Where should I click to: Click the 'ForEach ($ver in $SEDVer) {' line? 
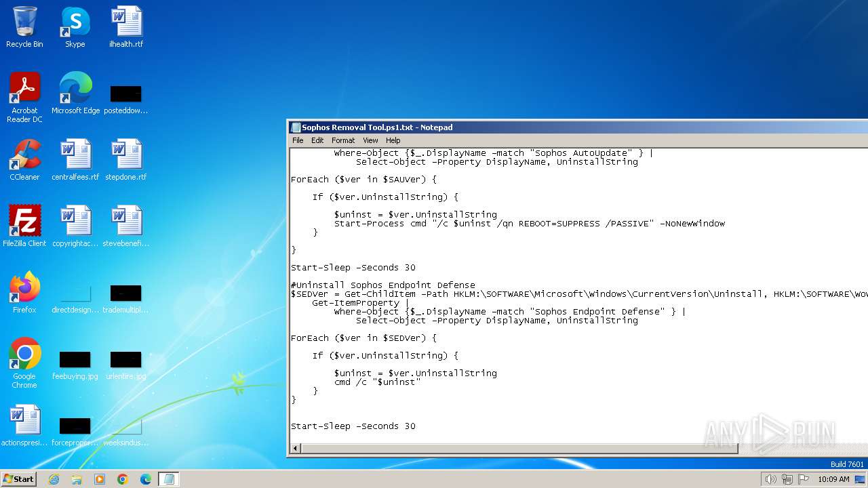(363, 338)
